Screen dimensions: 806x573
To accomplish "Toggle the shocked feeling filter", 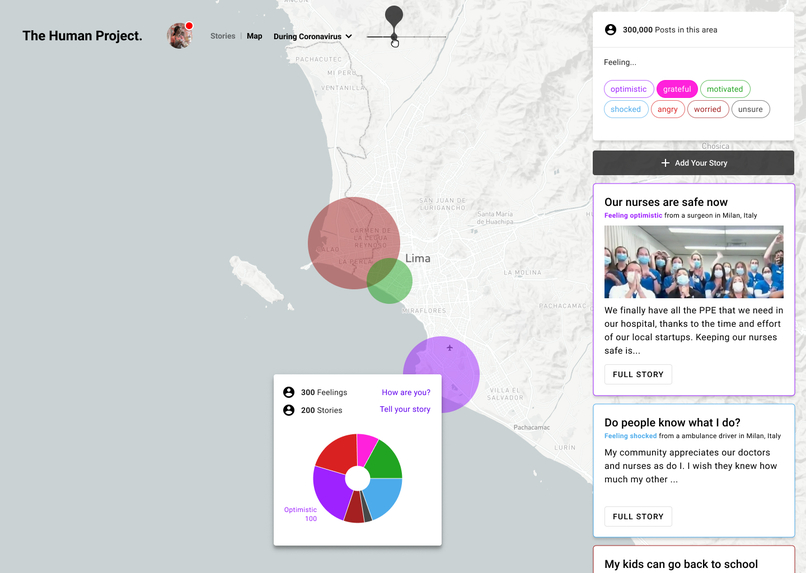I will (x=626, y=109).
